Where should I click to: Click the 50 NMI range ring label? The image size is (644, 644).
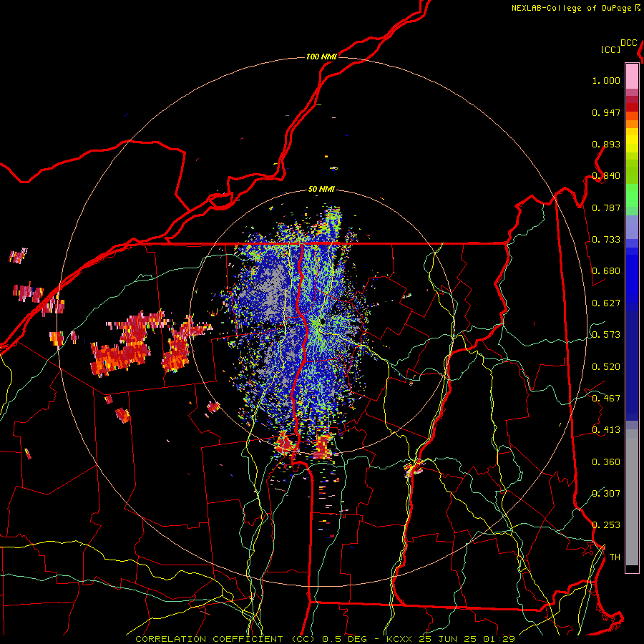[321, 189]
